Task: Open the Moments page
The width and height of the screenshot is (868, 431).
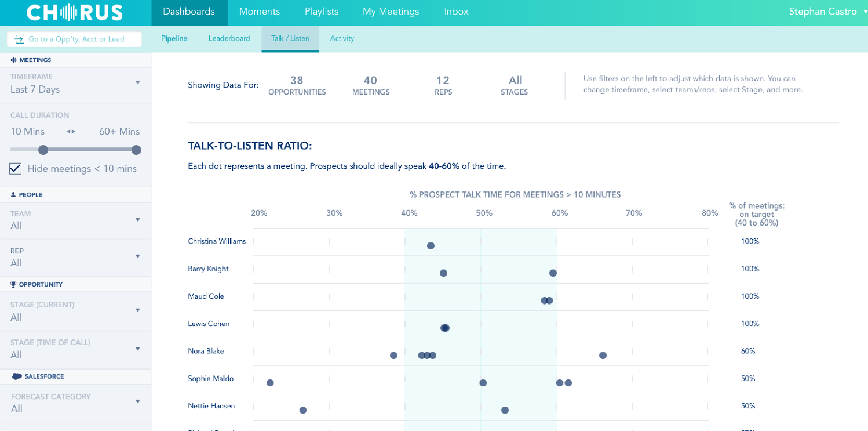Action: click(259, 11)
